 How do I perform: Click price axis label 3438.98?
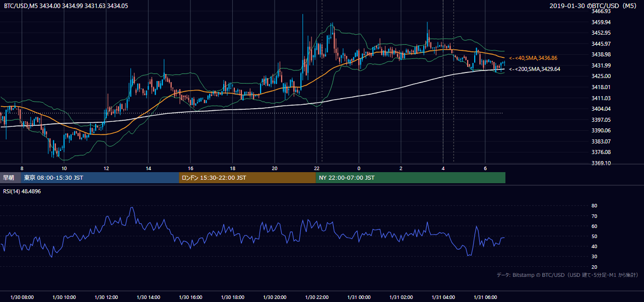(x=601, y=54)
